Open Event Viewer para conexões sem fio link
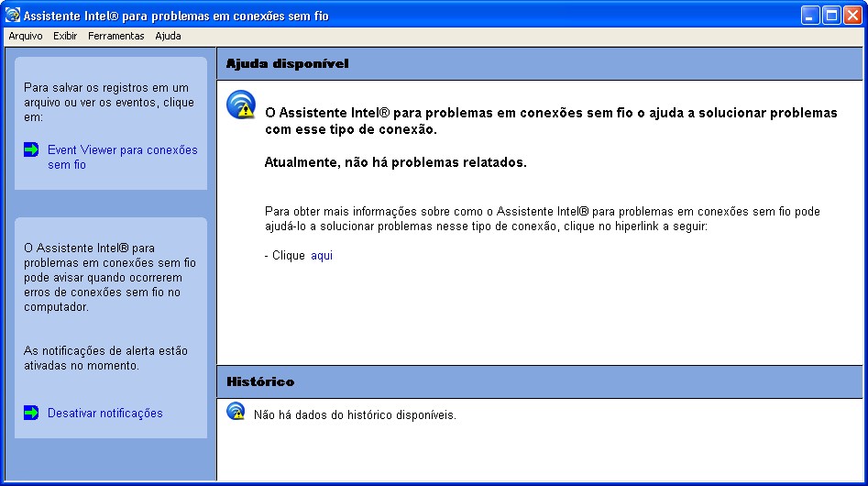 click(x=122, y=157)
